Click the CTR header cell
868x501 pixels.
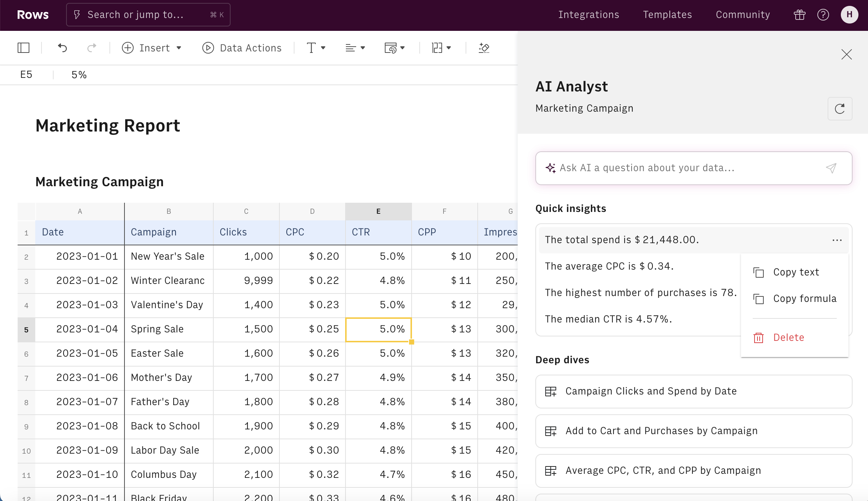click(x=379, y=233)
